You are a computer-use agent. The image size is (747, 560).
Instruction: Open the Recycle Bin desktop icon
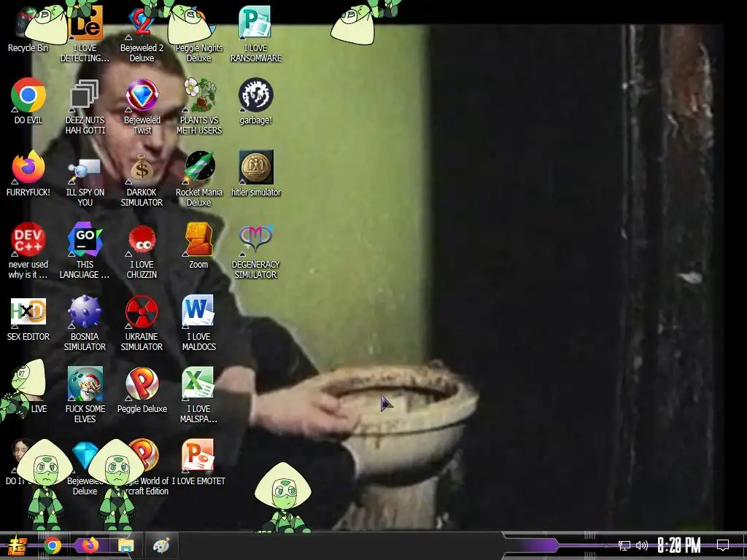coord(27,28)
